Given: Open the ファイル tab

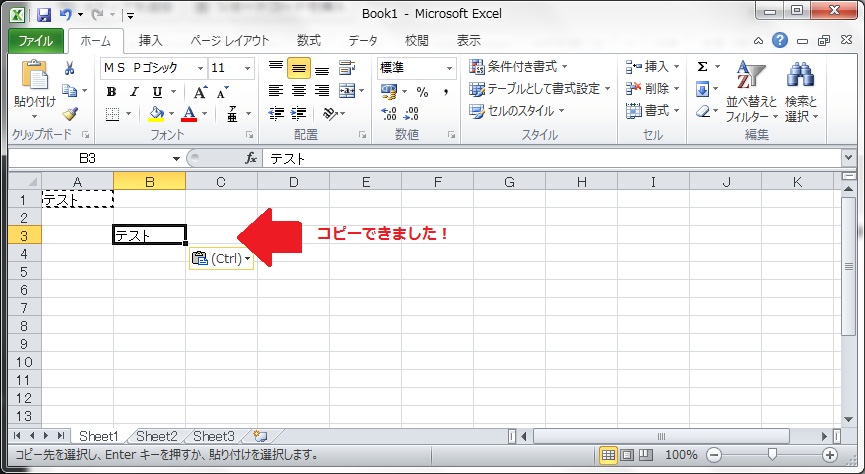Looking at the screenshot, I should tap(36, 41).
